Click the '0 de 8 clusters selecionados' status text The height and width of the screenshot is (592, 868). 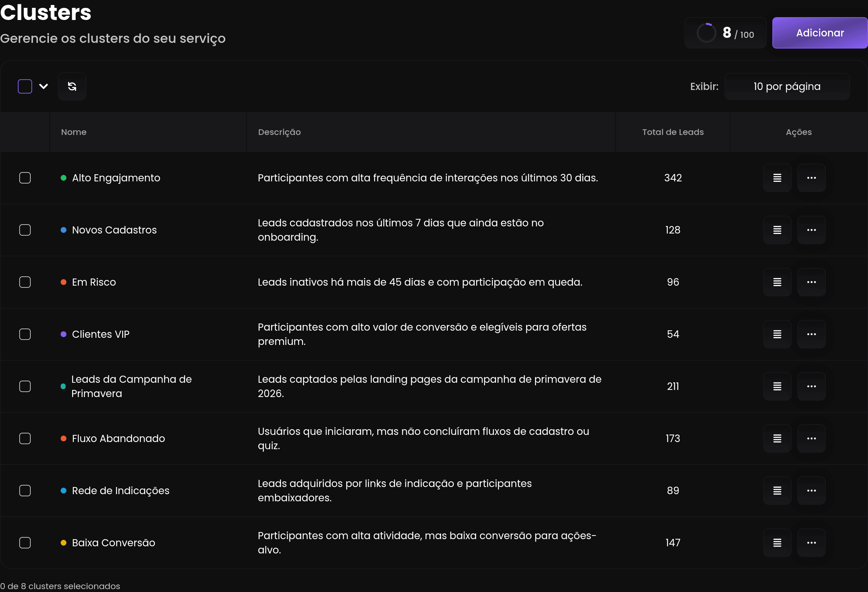[x=60, y=586]
